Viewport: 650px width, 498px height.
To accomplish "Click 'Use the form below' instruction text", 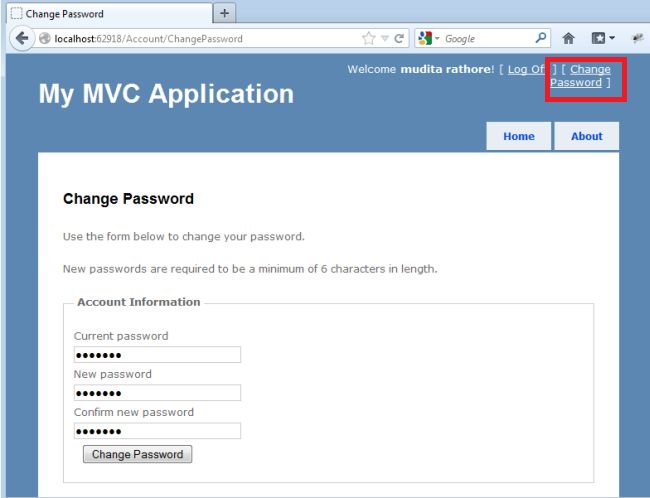I will click(184, 236).
